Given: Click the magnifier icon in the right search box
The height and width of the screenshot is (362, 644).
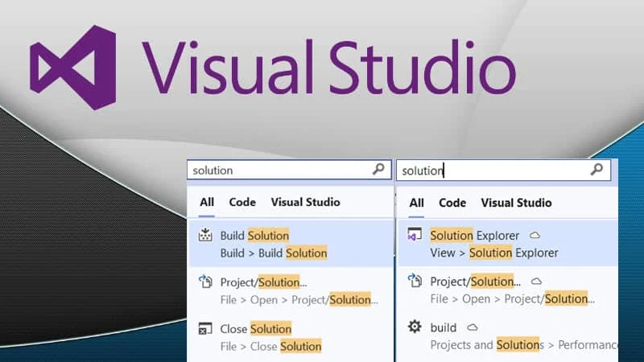Looking at the screenshot, I should tap(597, 169).
